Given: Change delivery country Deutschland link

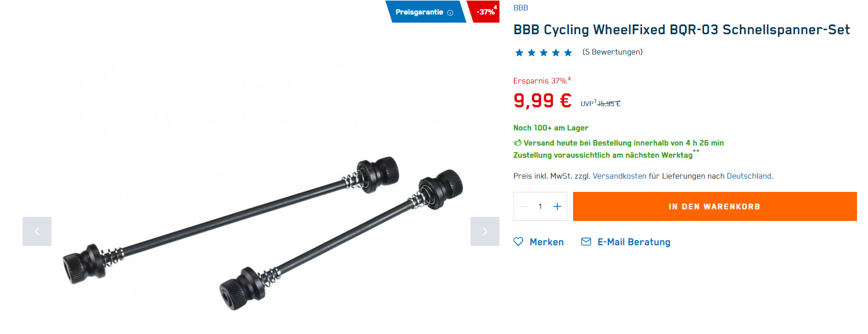Looking at the screenshot, I should click(749, 176).
